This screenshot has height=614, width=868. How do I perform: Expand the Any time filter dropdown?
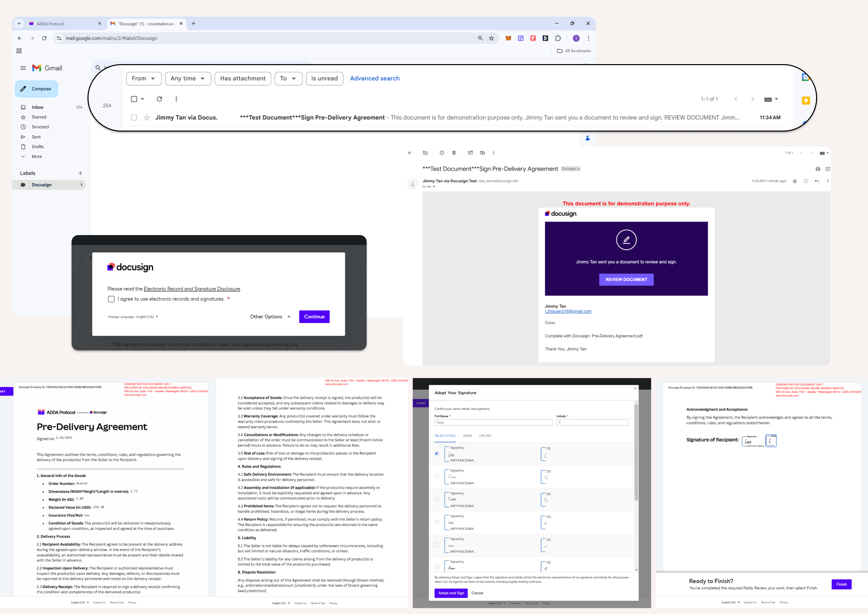(188, 79)
